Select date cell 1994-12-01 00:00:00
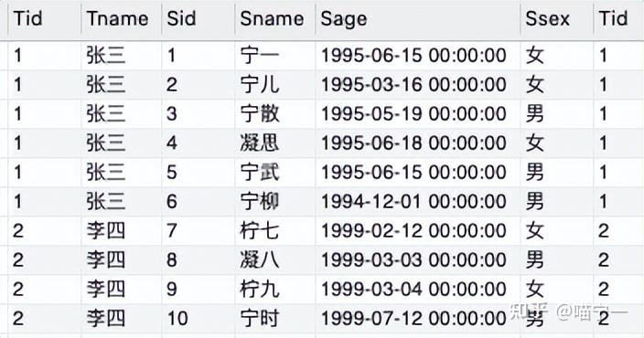 click(418, 202)
